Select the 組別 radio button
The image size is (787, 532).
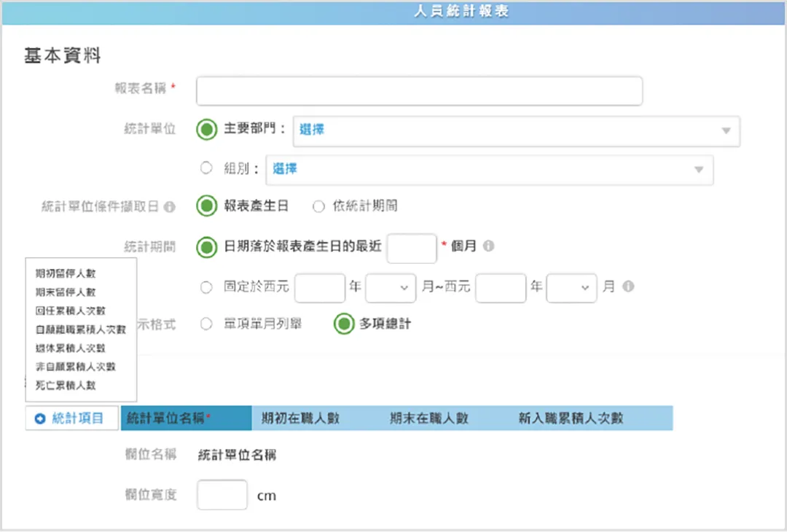pyautogui.click(x=206, y=169)
